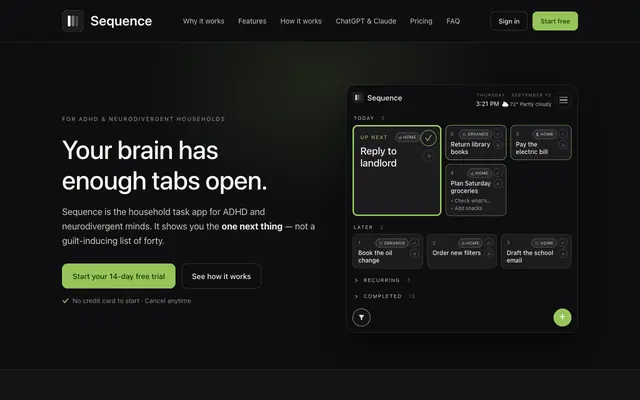Check off Order new filters
Viewport: 640px width, 400px height.
[x=489, y=243]
